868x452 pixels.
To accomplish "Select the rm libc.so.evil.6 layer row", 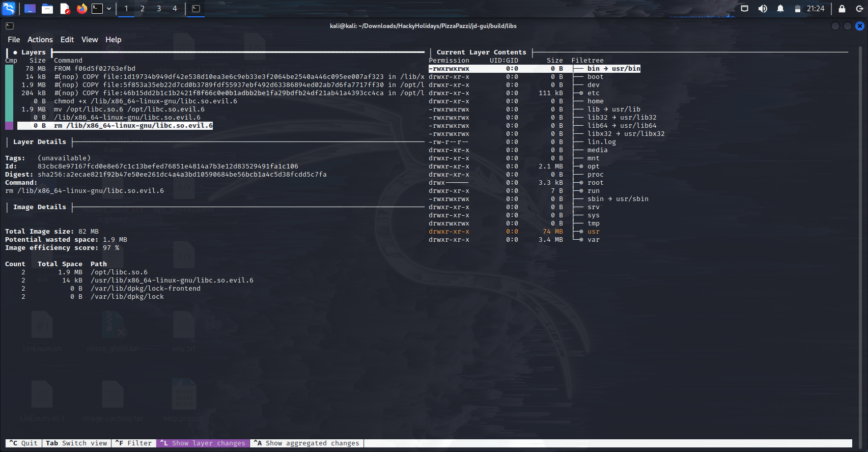I will (115, 126).
